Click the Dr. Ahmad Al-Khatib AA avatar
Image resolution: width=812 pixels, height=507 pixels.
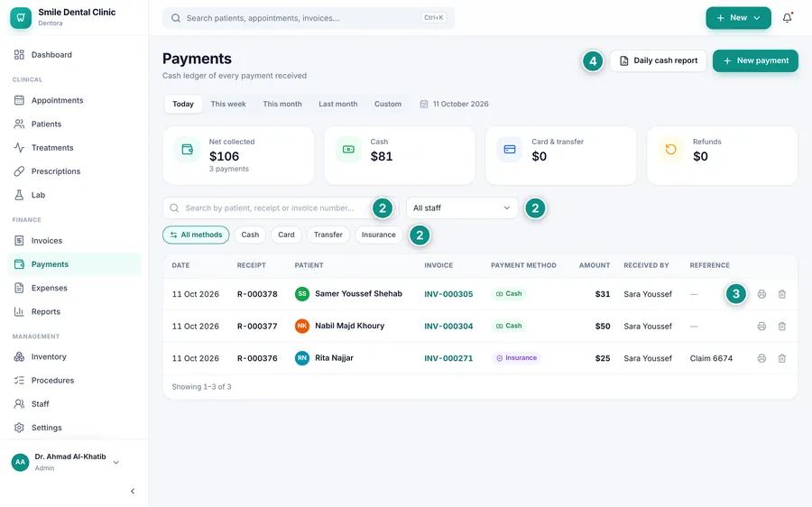pos(20,462)
